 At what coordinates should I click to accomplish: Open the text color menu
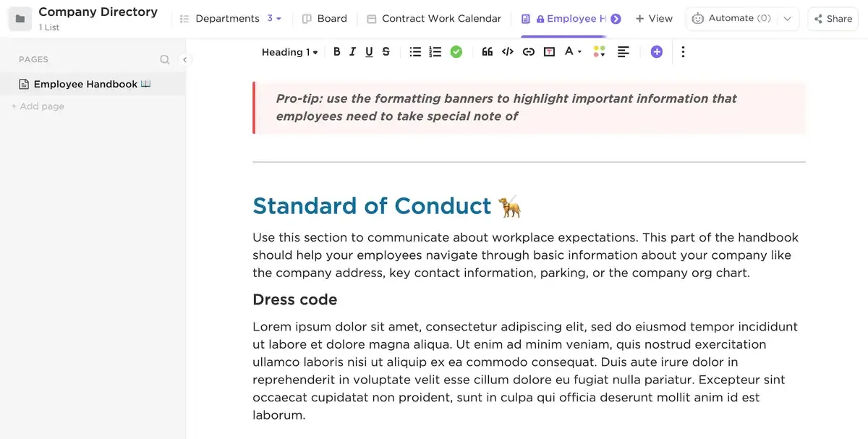[x=573, y=51]
